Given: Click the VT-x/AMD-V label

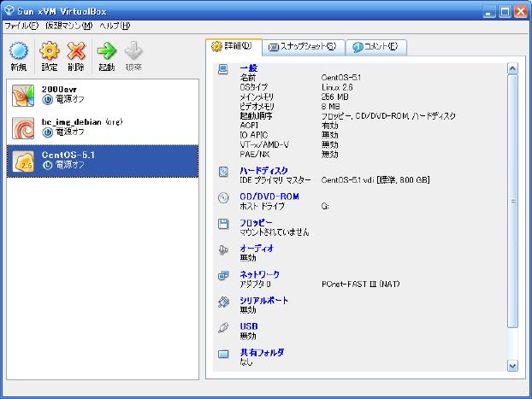Looking at the screenshot, I should (x=264, y=144).
